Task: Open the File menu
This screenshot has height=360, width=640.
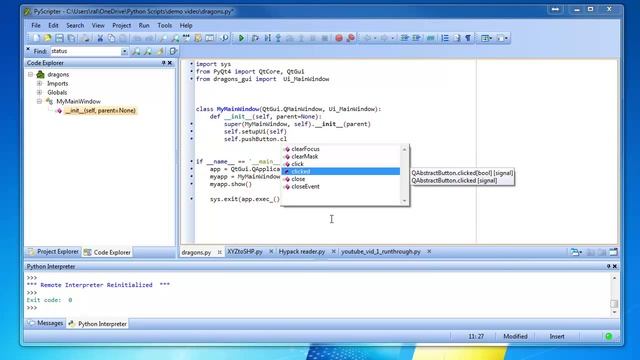Action: pos(36,25)
